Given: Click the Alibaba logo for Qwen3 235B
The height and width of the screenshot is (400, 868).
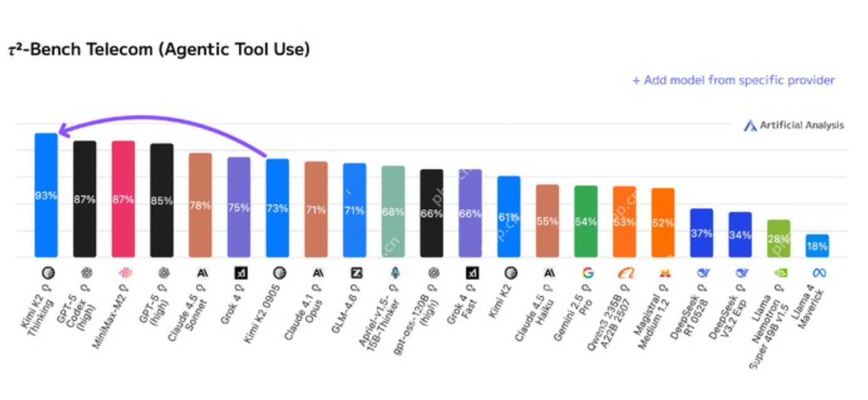Looking at the screenshot, I should [626, 273].
